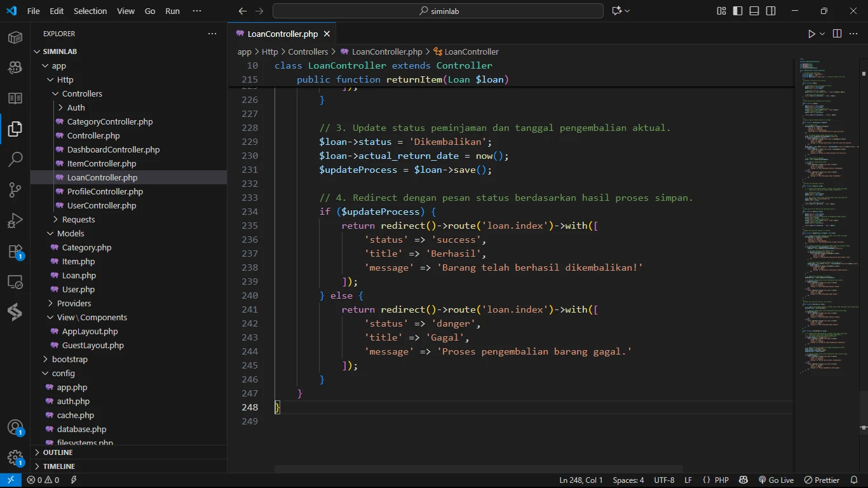Click the Run Code play button
868x488 pixels.
pos(811,34)
